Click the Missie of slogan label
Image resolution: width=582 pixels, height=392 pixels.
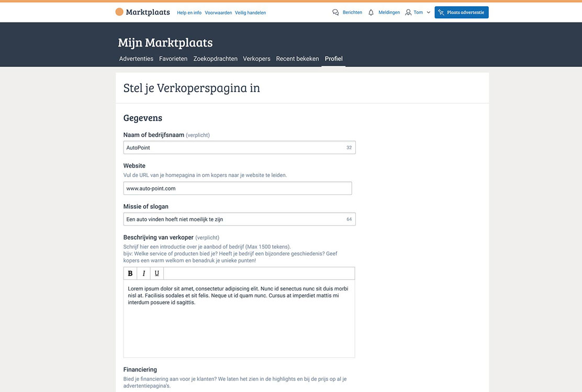[146, 206]
